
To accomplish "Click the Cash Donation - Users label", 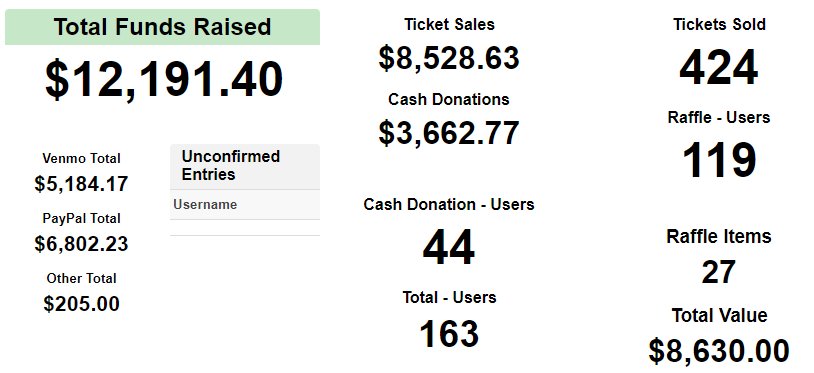I will [449, 204].
